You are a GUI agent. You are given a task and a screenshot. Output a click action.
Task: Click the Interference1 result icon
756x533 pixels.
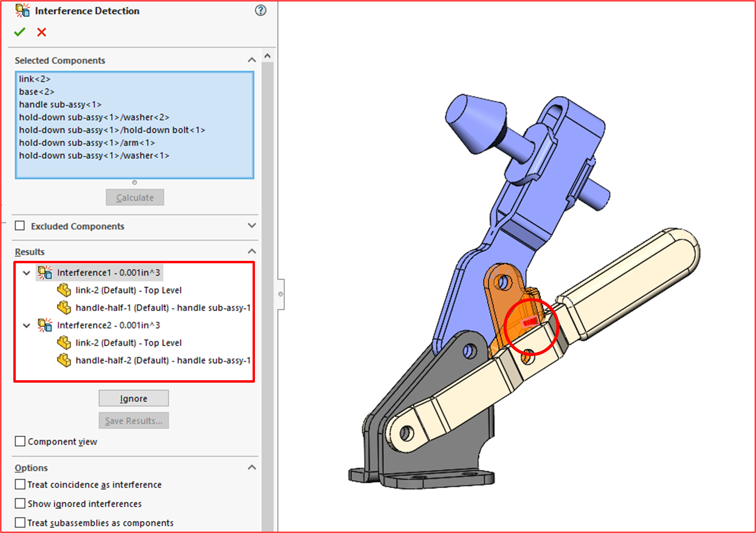[45, 272]
